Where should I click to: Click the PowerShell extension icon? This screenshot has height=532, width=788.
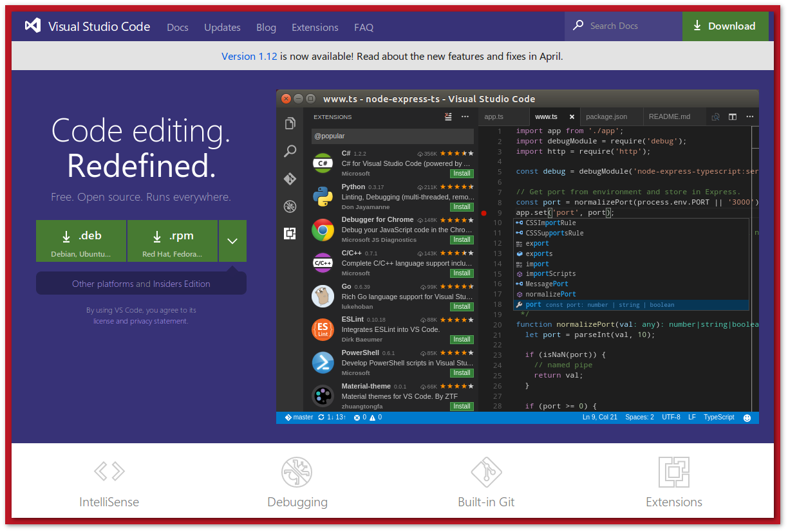point(323,362)
